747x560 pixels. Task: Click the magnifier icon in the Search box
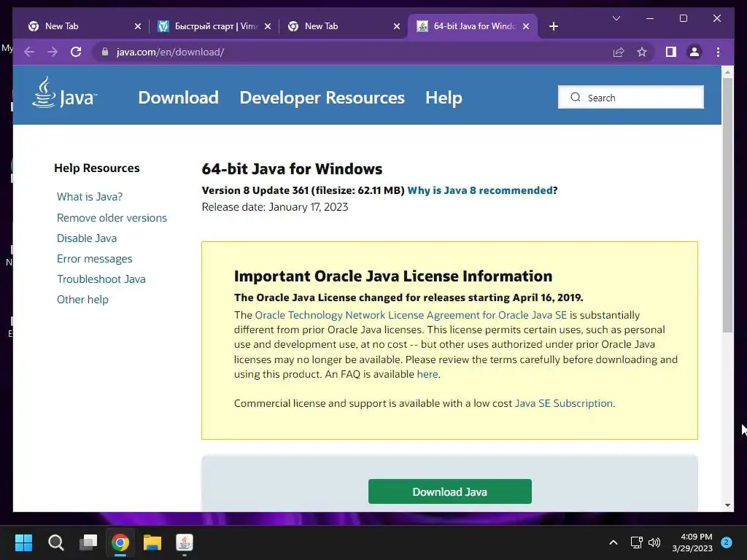coord(576,97)
